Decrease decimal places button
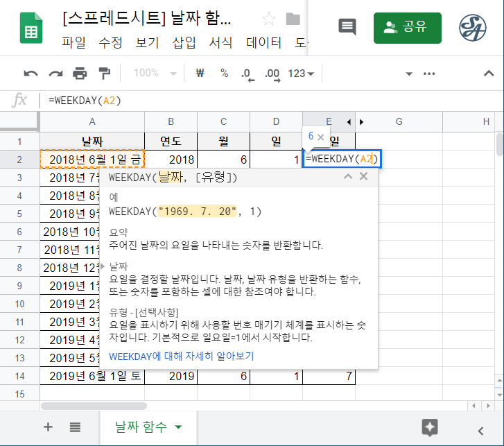 (246, 74)
